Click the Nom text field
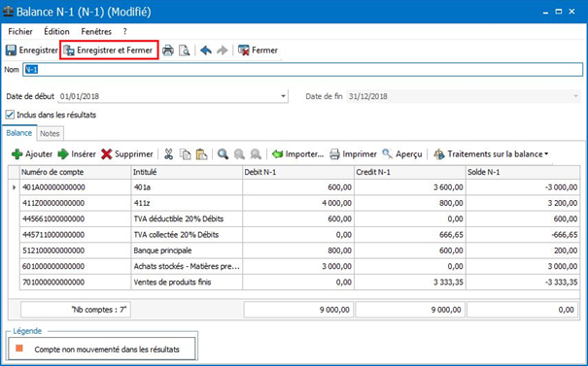Viewport: 588px width, 366px height. click(303, 70)
